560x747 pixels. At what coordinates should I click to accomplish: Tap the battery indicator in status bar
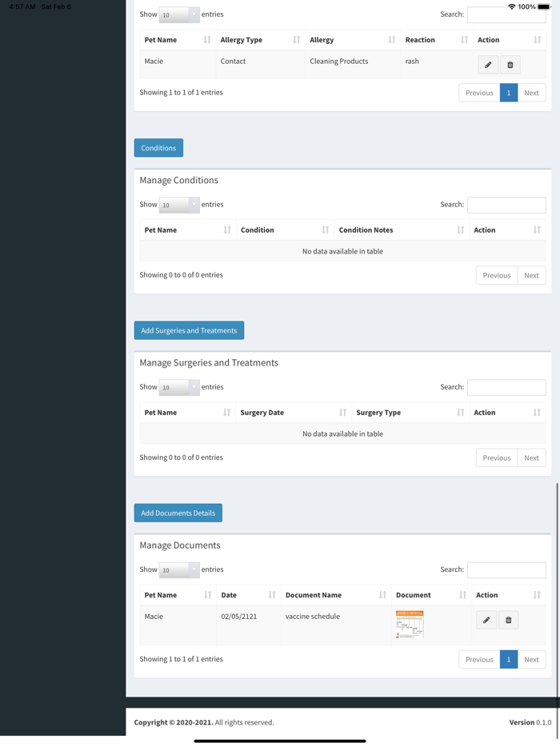tap(544, 6)
